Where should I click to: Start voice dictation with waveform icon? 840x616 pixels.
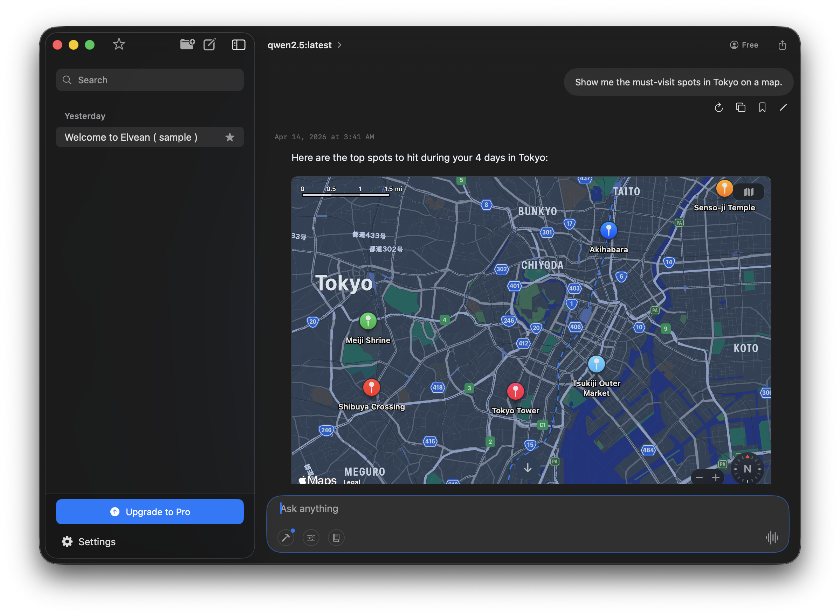pyautogui.click(x=771, y=537)
